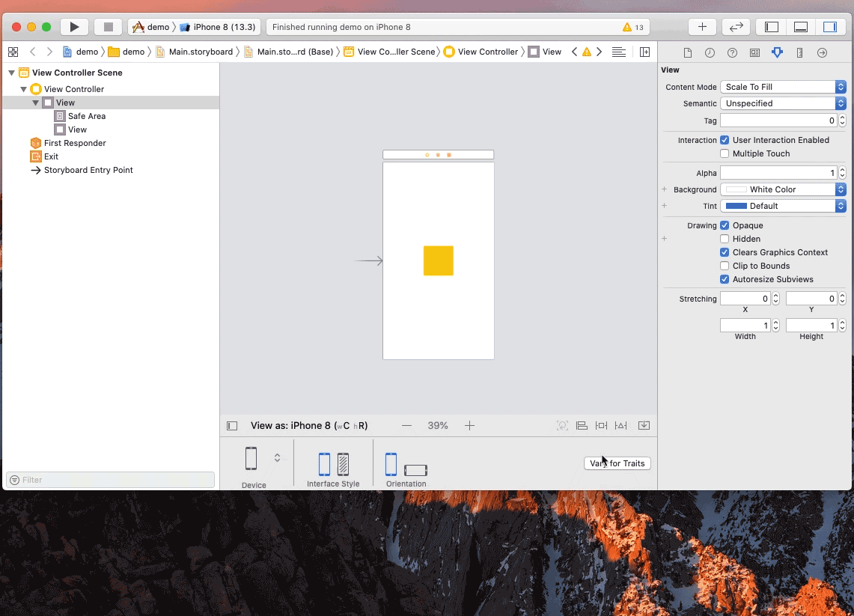Stop the running app

click(x=108, y=27)
